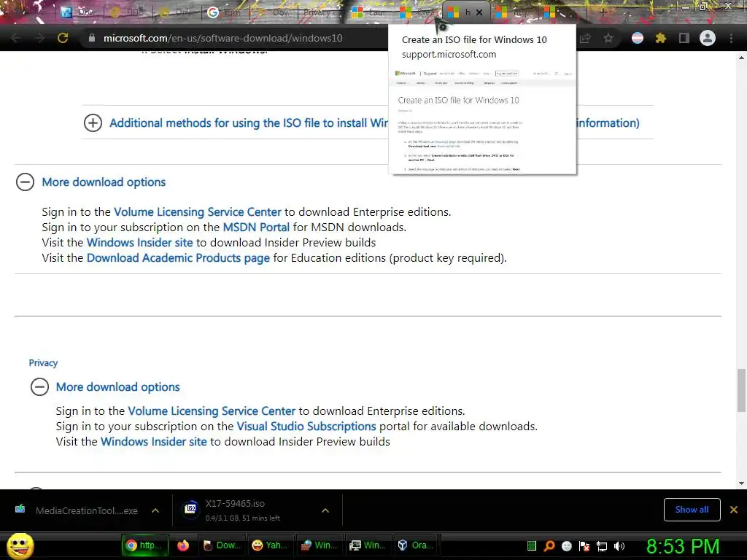Switch to the Microsoft 'http' tab

(513, 13)
